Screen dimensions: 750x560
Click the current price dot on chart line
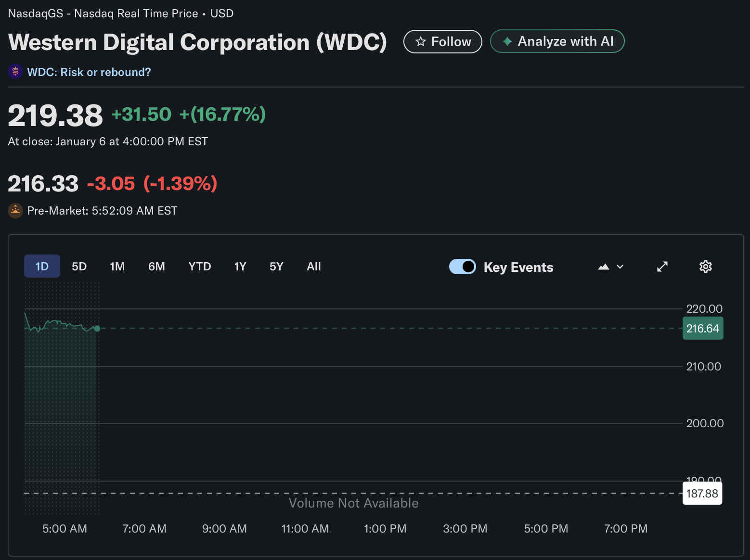pos(97,328)
